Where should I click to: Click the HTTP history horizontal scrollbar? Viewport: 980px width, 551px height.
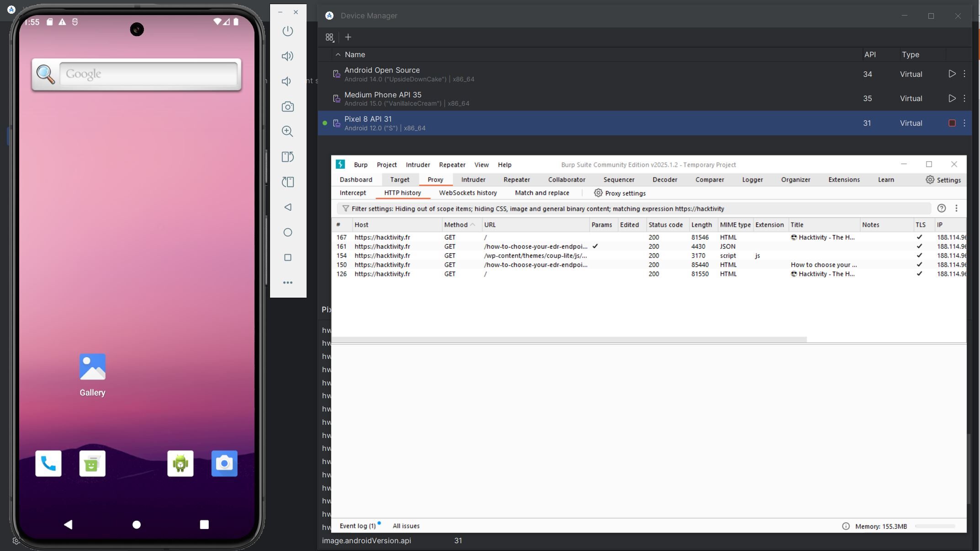pos(569,340)
